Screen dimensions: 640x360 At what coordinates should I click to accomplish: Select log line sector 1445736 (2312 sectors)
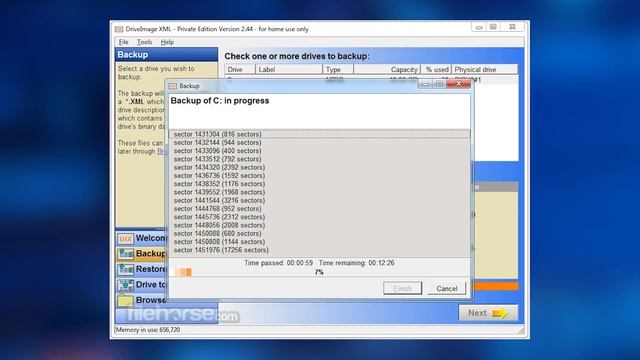[320, 217]
